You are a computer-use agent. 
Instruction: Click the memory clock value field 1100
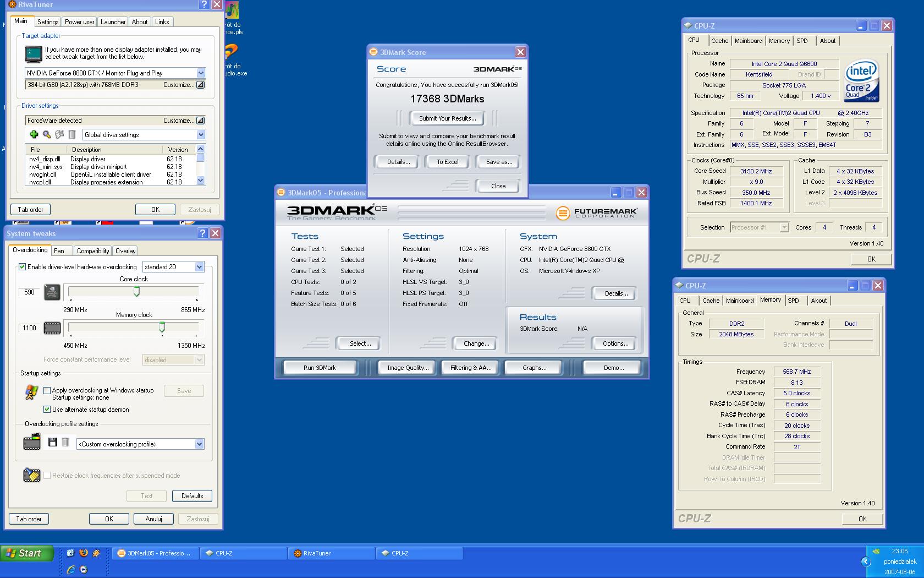(x=30, y=328)
